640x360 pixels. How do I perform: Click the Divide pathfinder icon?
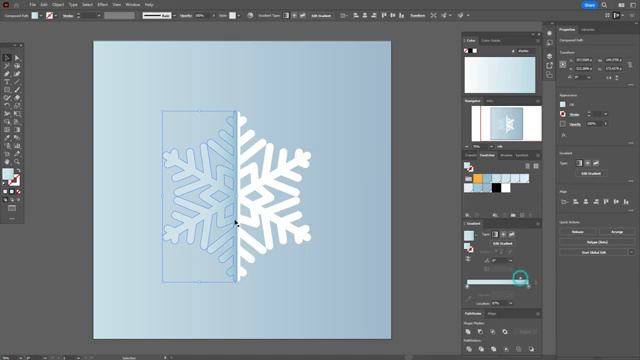469,349
